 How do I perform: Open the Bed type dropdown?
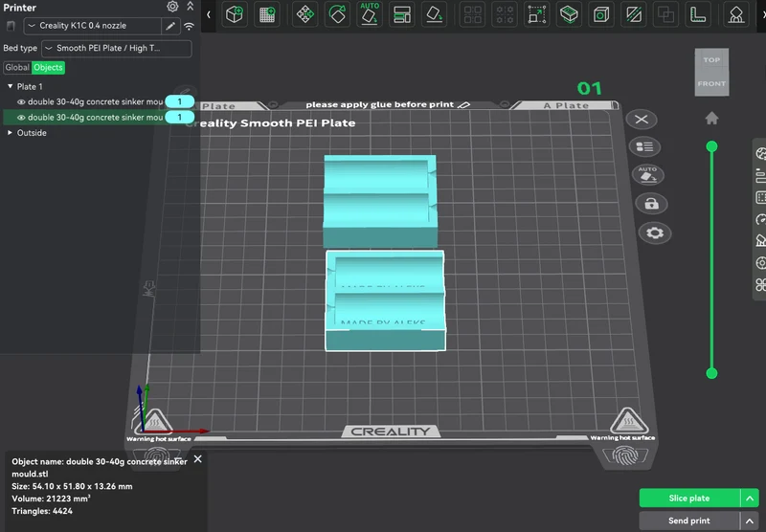click(x=117, y=48)
